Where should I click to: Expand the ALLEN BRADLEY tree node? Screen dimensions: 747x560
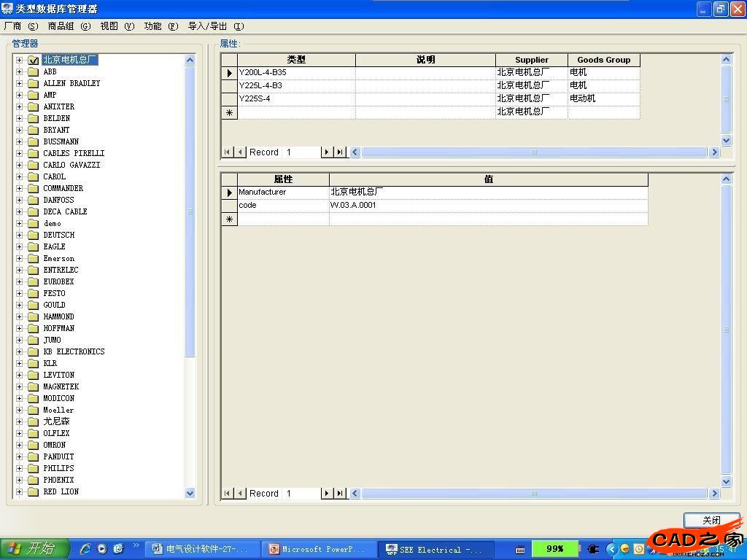click(20, 83)
